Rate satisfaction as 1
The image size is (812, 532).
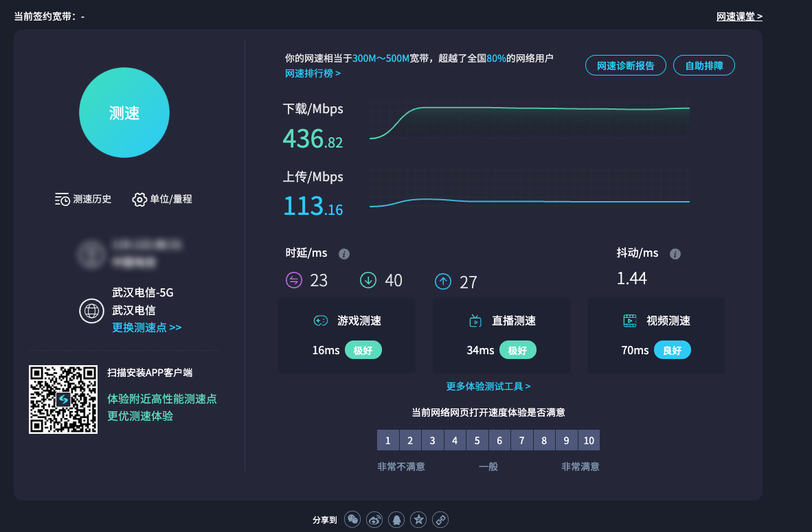(388, 441)
